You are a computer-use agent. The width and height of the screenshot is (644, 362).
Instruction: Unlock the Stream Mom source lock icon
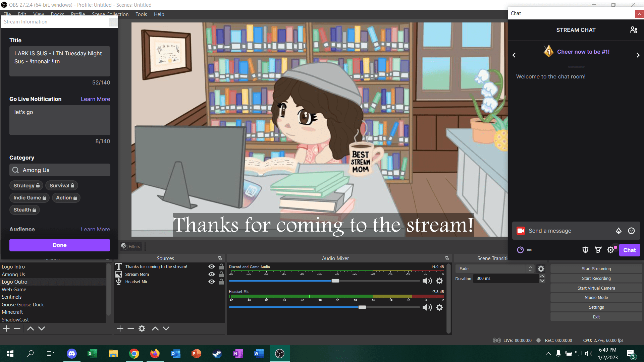(x=221, y=274)
